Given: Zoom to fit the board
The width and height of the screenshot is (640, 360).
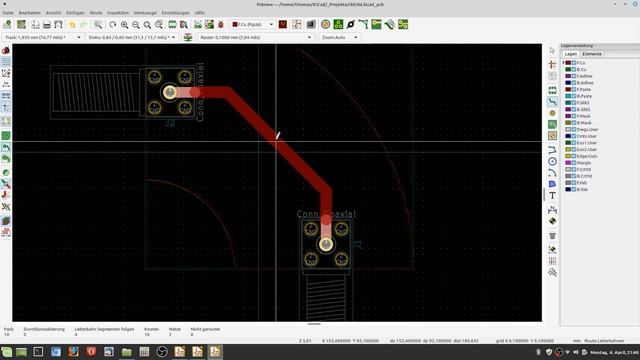Looking at the screenshot, I should click(147, 25).
